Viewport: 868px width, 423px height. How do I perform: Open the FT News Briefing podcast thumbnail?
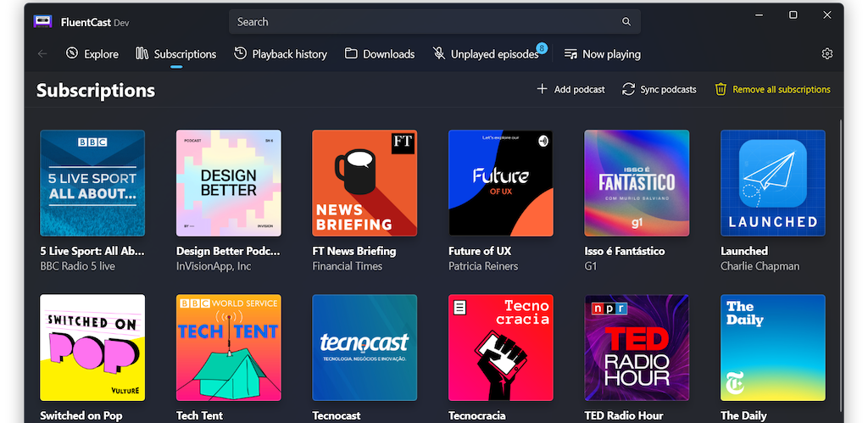pos(364,183)
